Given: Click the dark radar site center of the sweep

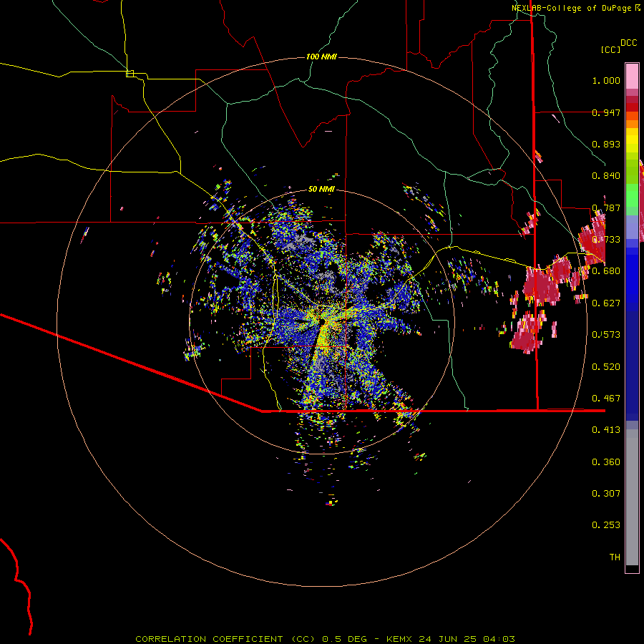Looking at the screenshot, I should (x=322, y=321).
